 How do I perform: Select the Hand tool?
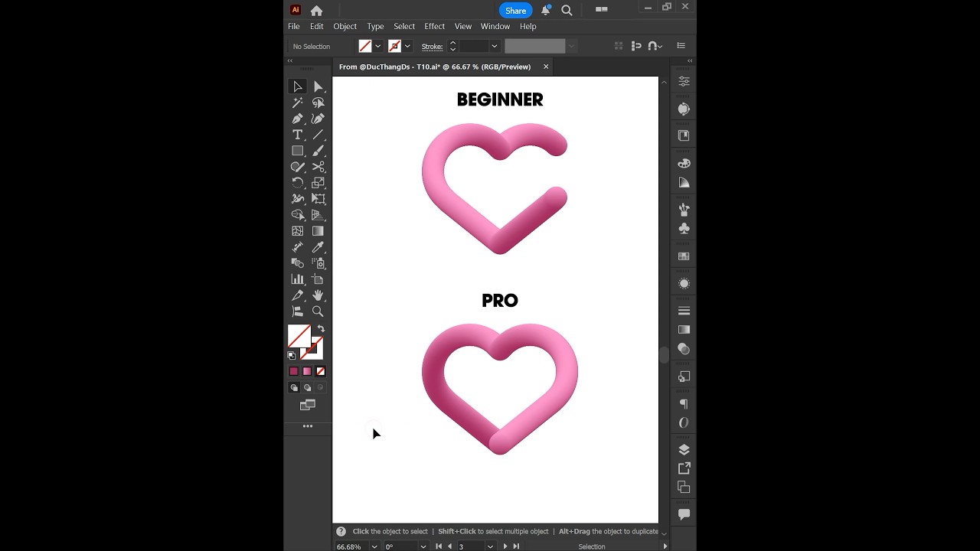(318, 295)
